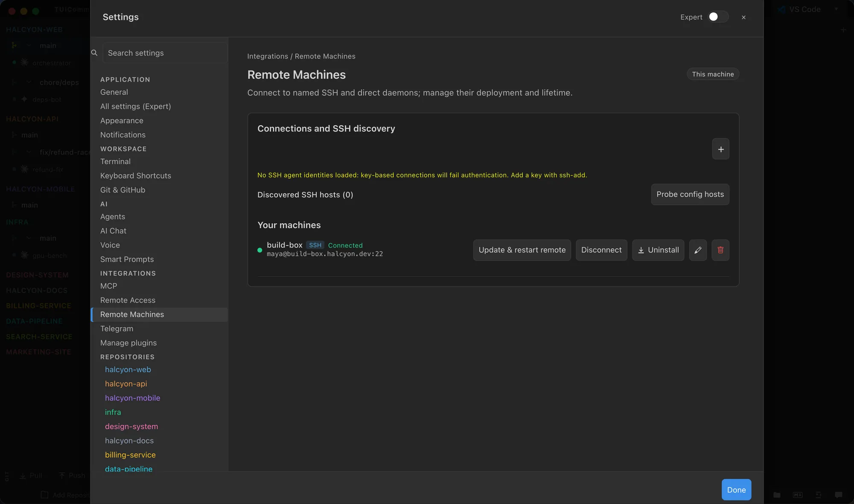The width and height of the screenshot is (854, 504).
Task: Click Pull in background window
Action: (x=30, y=475)
